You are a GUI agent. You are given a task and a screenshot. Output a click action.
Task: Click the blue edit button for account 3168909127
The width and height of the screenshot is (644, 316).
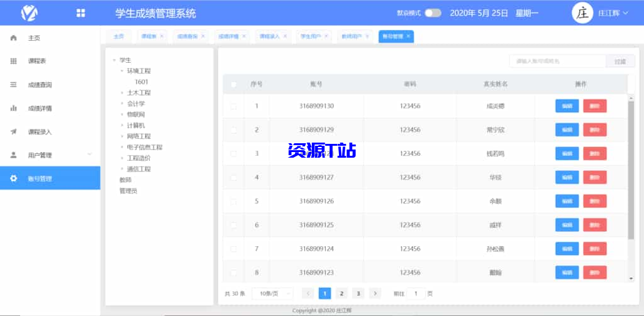coord(567,177)
